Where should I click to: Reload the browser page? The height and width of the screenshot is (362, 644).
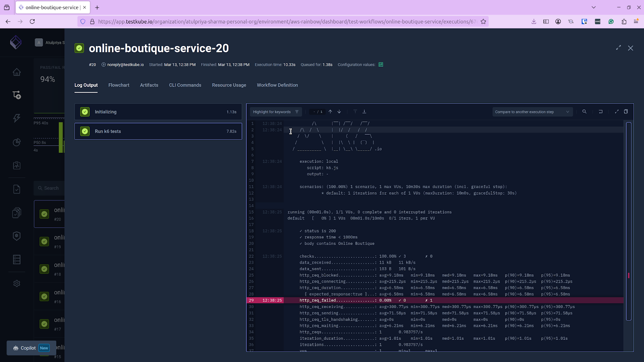click(32, 22)
